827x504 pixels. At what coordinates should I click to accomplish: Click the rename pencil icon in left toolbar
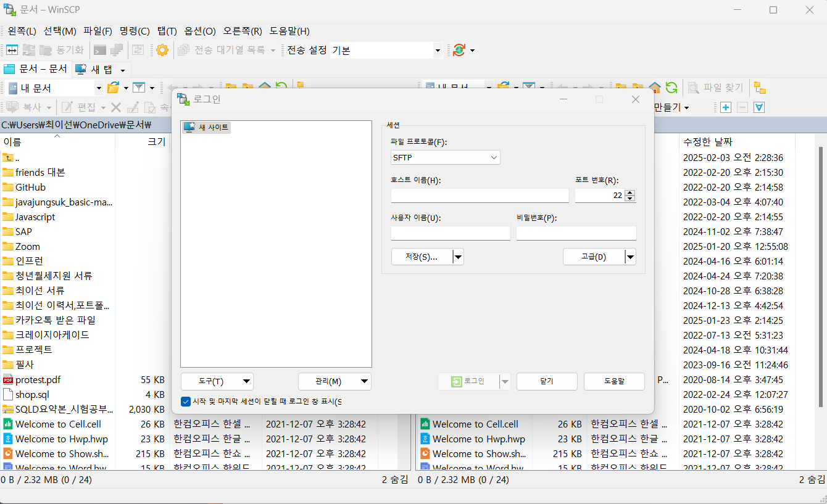click(133, 107)
